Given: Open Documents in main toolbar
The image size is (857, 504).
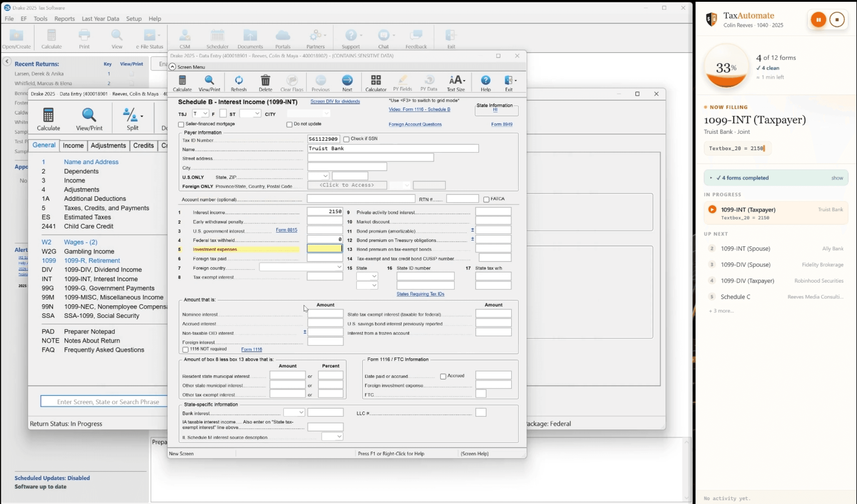Looking at the screenshot, I should [250, 39].
